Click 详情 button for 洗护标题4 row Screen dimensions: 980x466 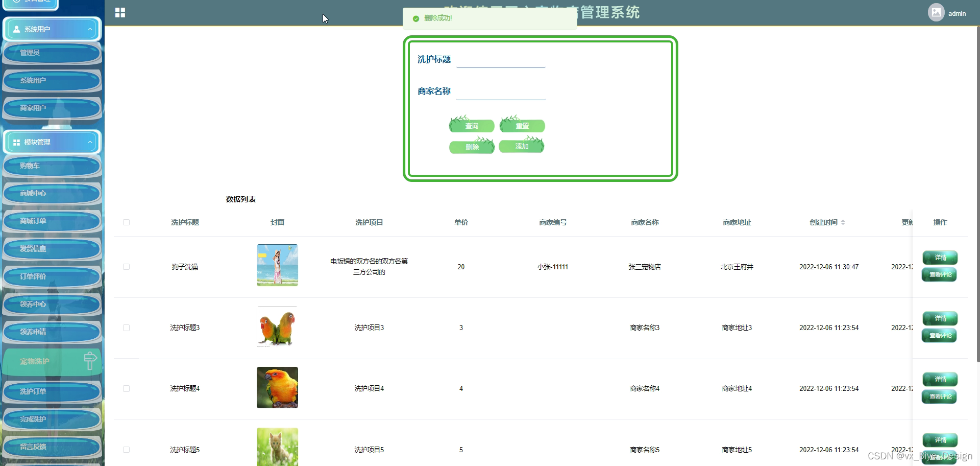940,379
